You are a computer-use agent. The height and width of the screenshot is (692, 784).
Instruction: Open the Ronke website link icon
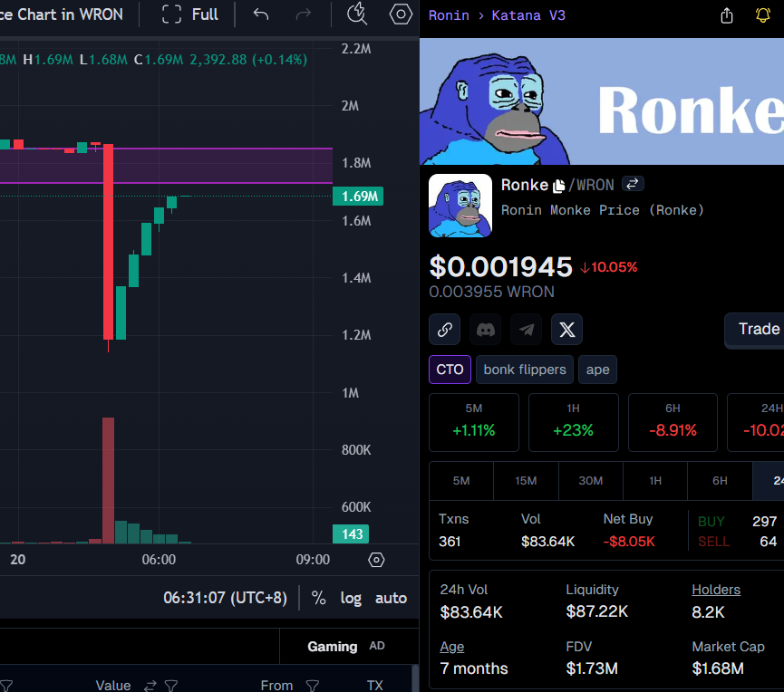(444, 330)
